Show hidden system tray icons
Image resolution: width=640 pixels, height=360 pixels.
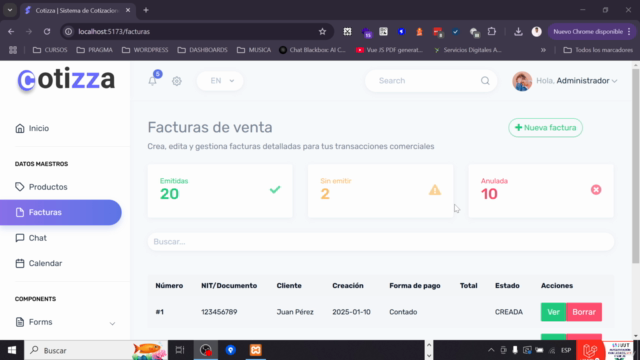[491, 350]
